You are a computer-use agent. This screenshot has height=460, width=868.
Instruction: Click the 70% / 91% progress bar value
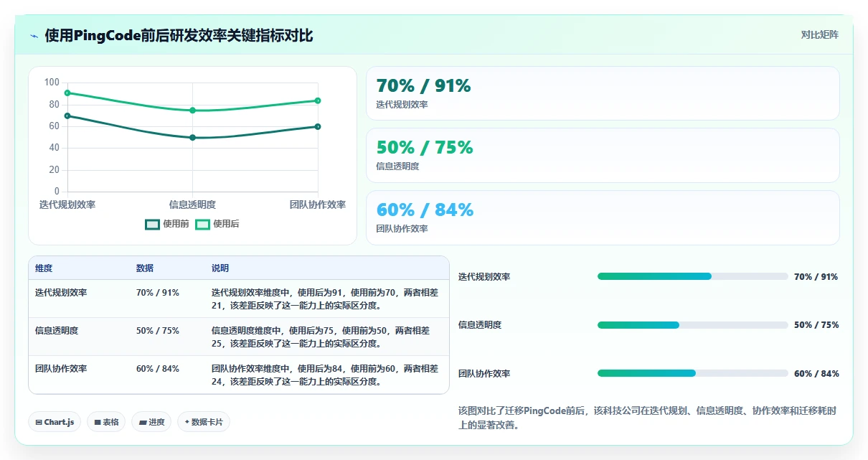[x=816, y=277]
